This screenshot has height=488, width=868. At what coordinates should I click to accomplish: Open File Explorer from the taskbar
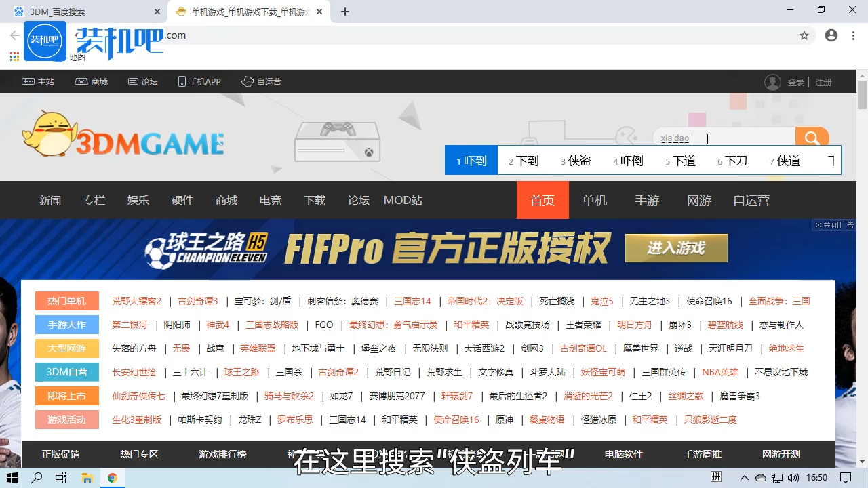pos(87,478)
